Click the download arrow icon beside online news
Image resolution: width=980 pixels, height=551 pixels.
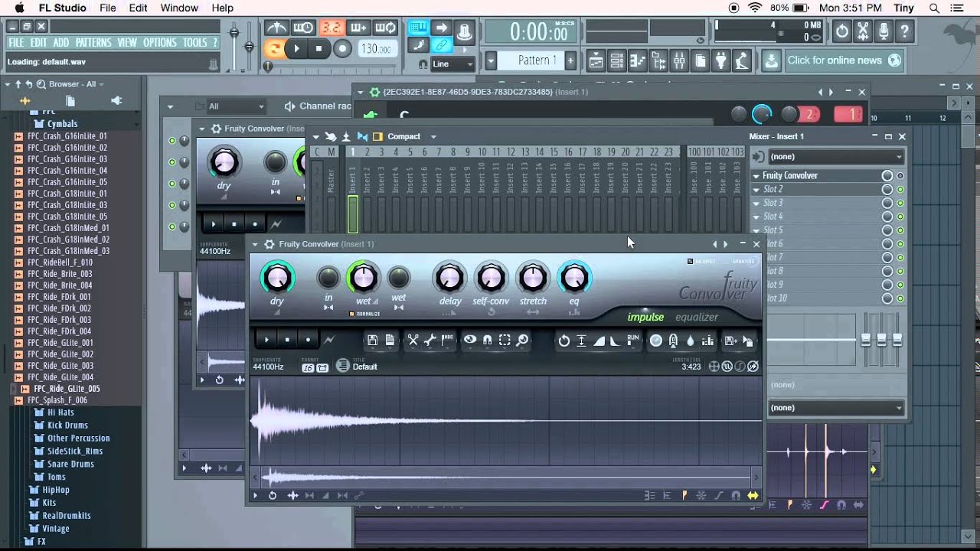click(772, 60)
